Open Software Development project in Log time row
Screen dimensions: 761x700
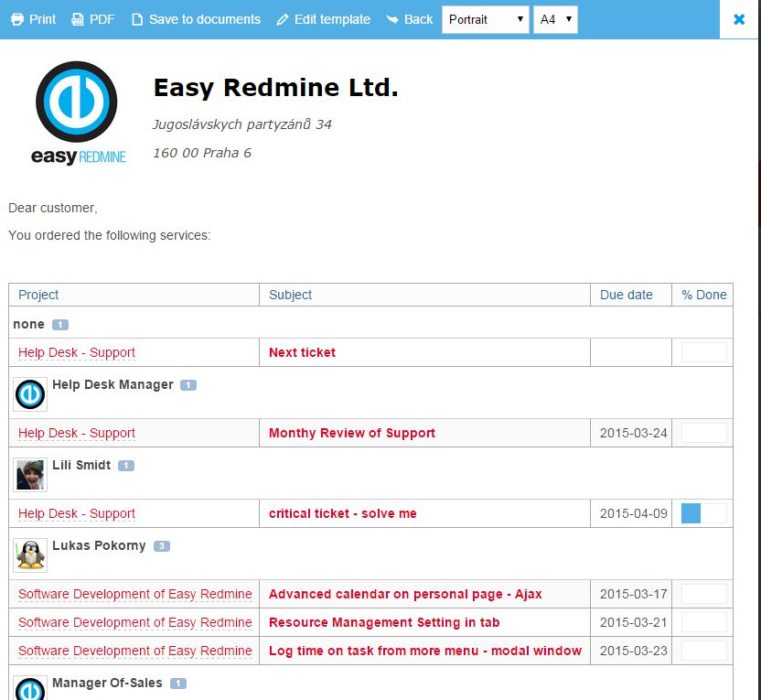pos(135,651)
